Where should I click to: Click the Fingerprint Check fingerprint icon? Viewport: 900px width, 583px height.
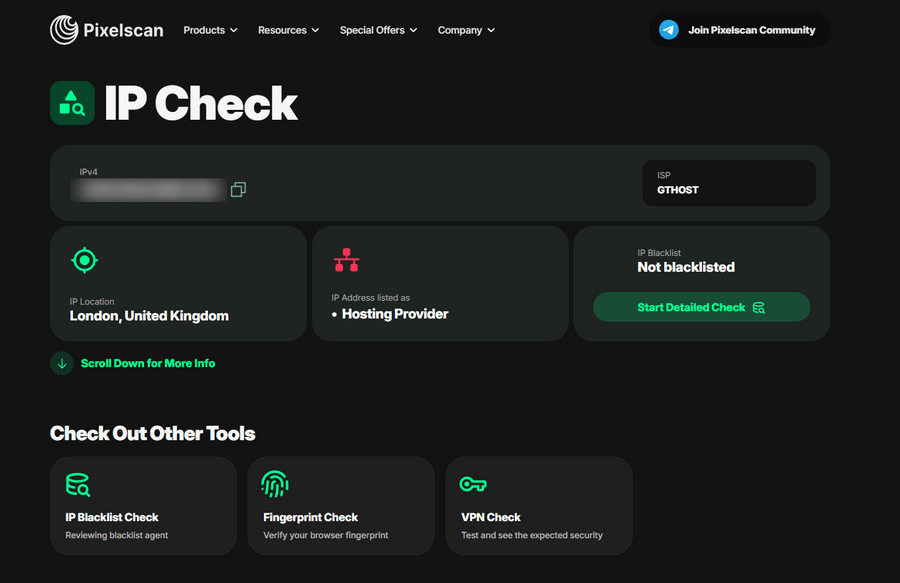point(275,485)
